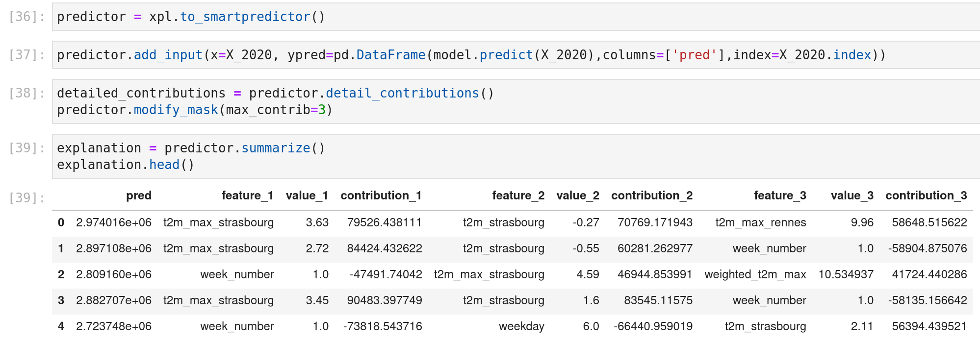Select the [37] input prompt

click(x=27, y=55)
